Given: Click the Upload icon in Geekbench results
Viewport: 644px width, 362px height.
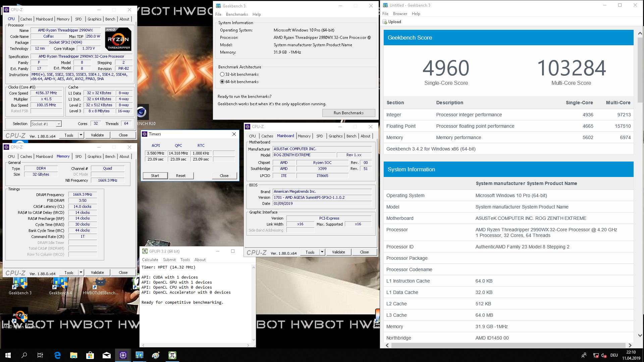Looking at the screenshot, I should 385,22.
